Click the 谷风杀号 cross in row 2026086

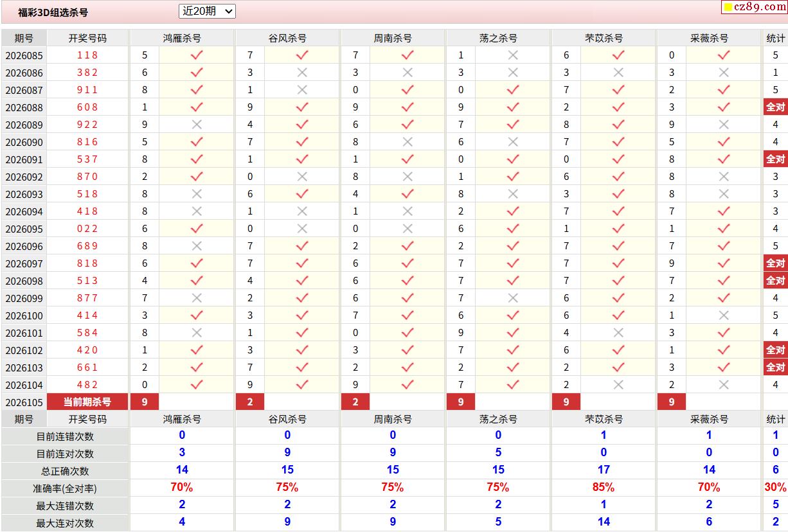pos(301,73)
